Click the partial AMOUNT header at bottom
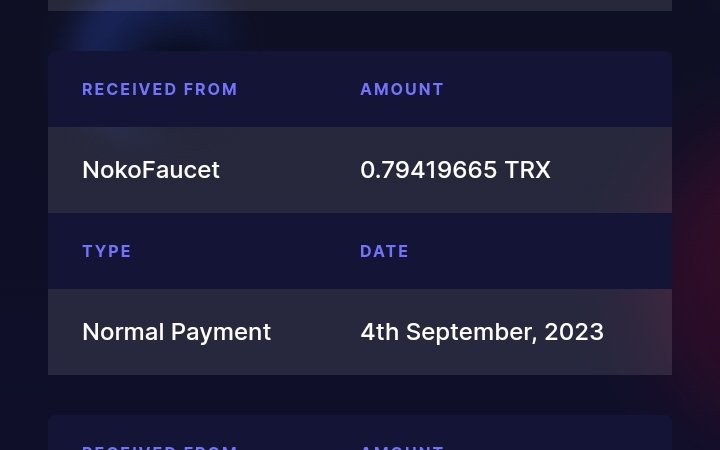Viewport: 720px width, 450px height. click(402, 447)
